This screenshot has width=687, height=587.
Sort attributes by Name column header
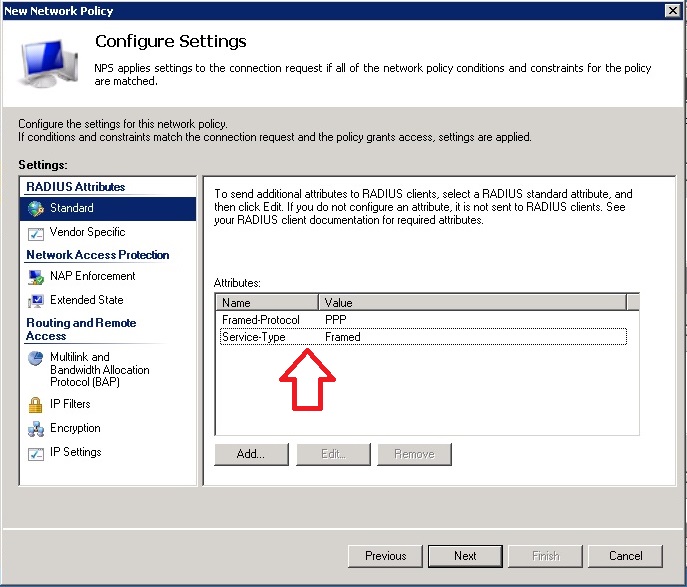point(267,302)
